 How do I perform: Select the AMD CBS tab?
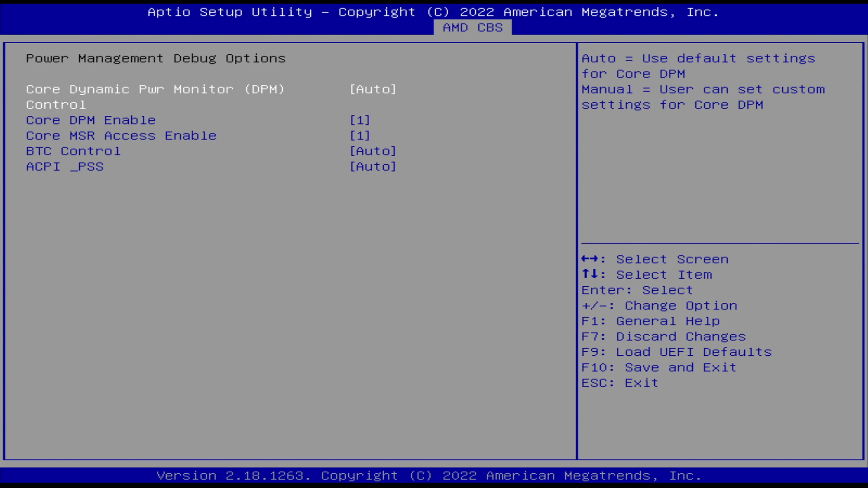pos(472,28)
